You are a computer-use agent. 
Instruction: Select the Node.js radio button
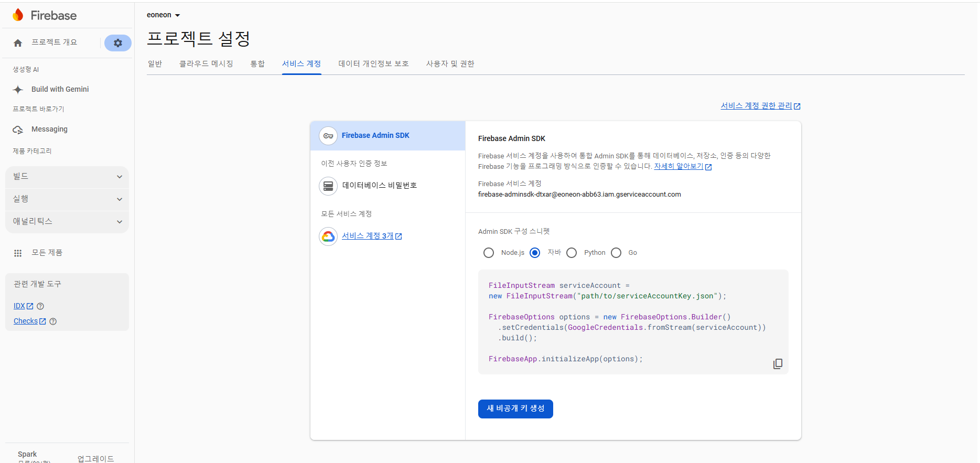click(489, 253)
